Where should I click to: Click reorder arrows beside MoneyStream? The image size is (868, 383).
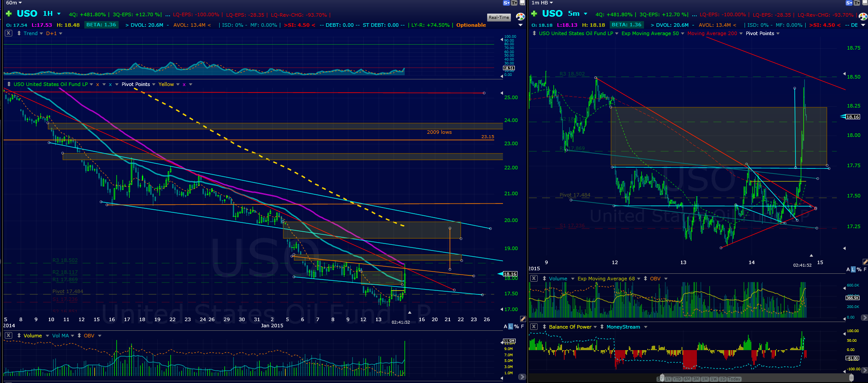coord(602,327)
